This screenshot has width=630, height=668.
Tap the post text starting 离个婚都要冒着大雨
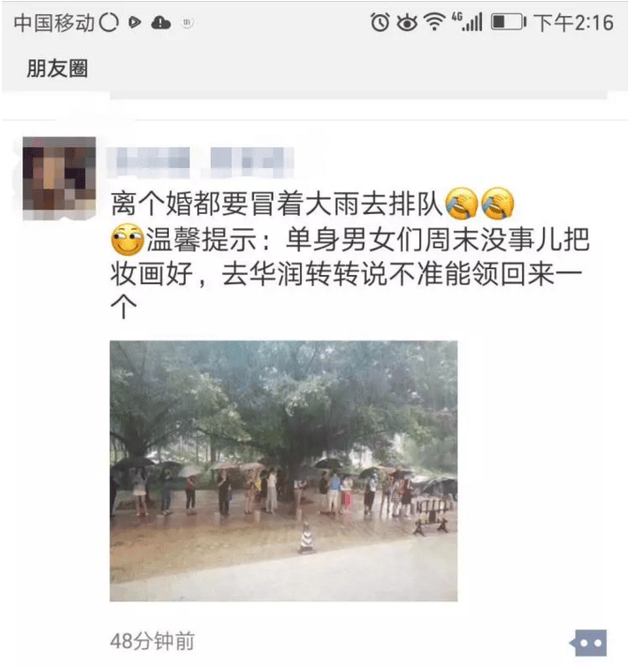276,204
